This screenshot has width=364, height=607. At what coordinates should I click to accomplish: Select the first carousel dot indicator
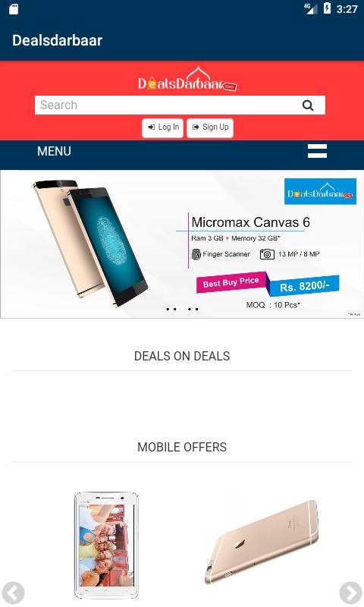click(x=168, y=309)
